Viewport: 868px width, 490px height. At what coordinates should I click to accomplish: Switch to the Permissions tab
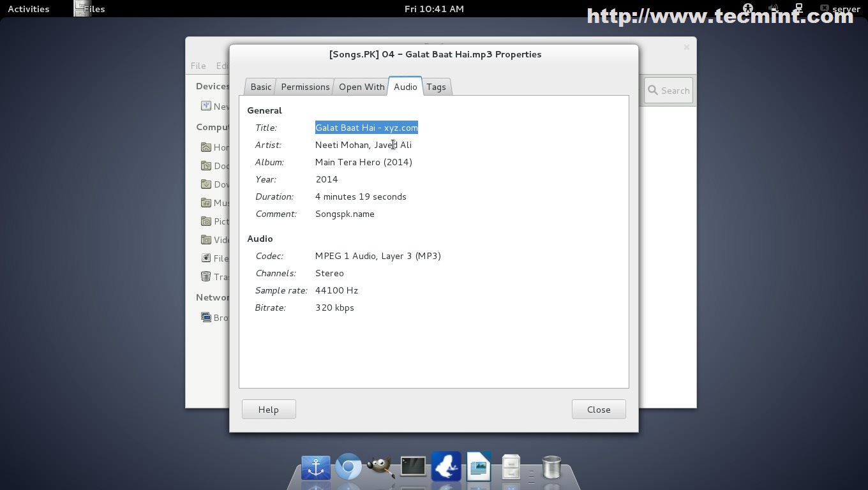(305, 87)
